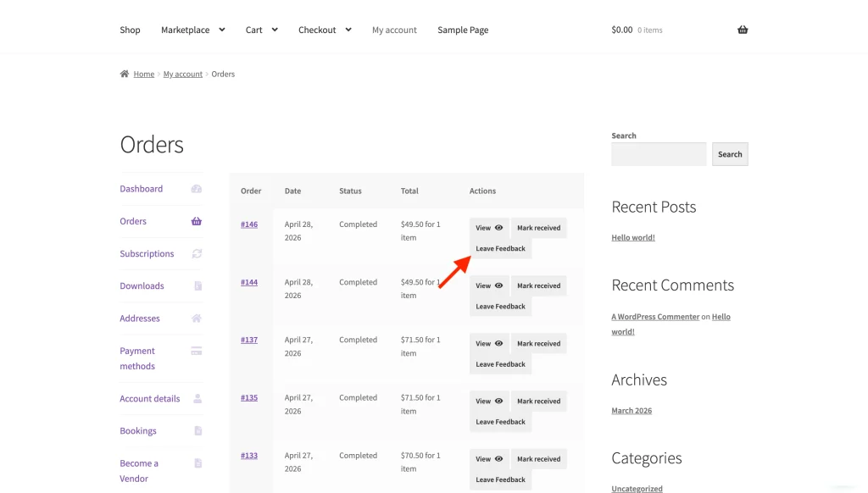Screen dimensions: 868x493
Task: Mark order #135 as received
Action: coord(538,402)
